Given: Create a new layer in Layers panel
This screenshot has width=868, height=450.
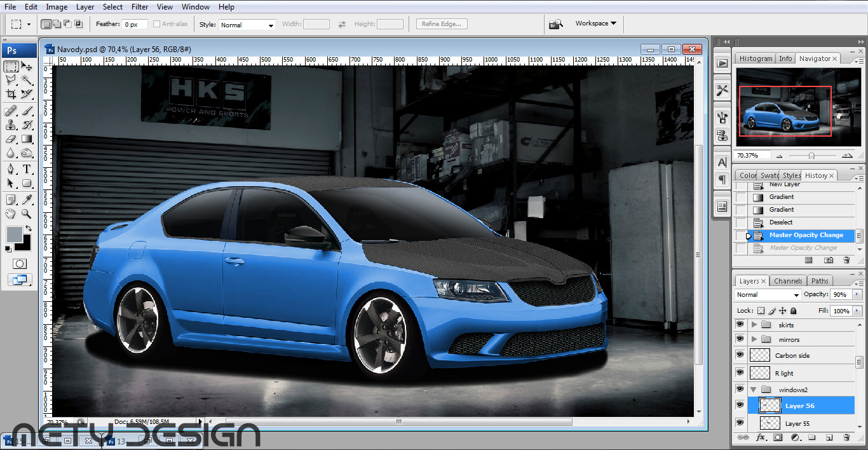Looking at the screenshot, I should [x=829, y=437].
